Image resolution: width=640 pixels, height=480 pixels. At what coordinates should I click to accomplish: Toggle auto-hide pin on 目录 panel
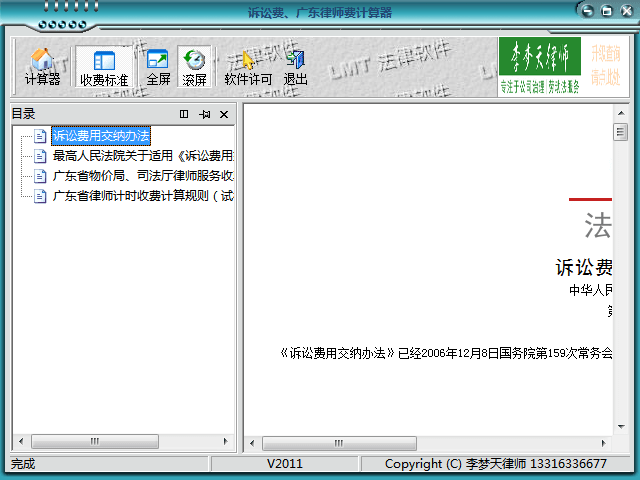(204, 114)
